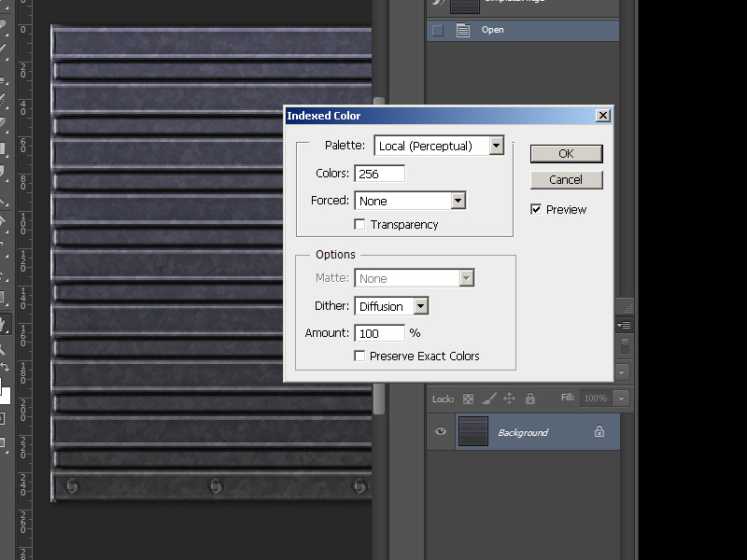Toggle Preserve Exact Colors checkbox

coord(359,356)
